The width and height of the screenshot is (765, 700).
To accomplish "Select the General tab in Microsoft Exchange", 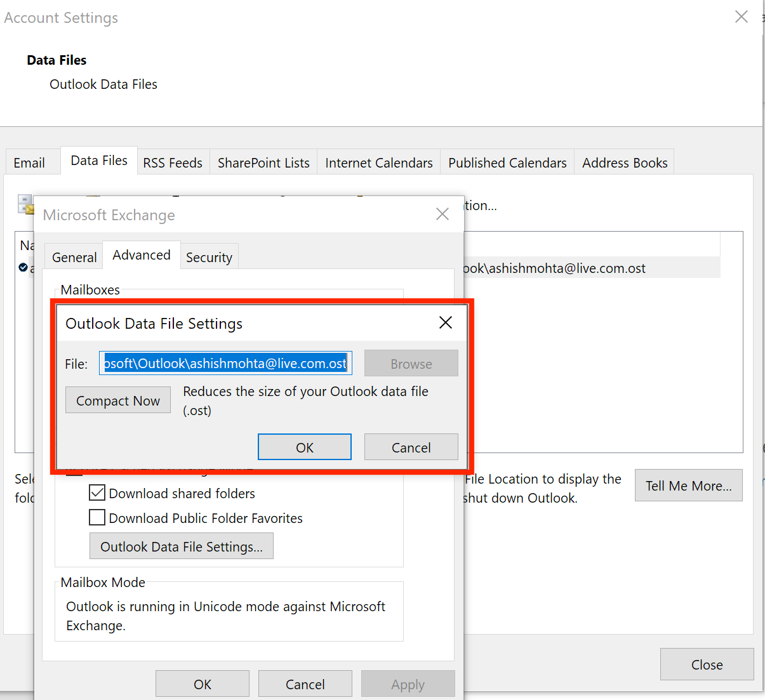I will [74, 257].
